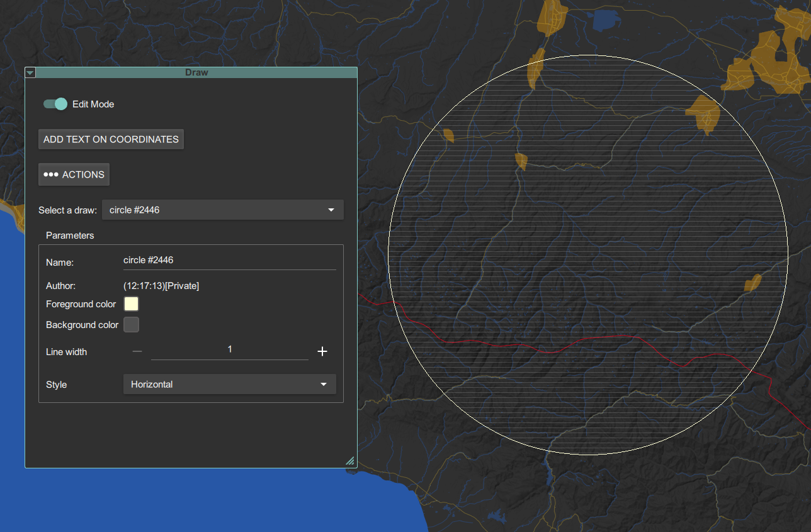Decrease line width with the minus icon
Image resolution: width=811 pixels, height=532 pixels.
(x=137, y=351)
